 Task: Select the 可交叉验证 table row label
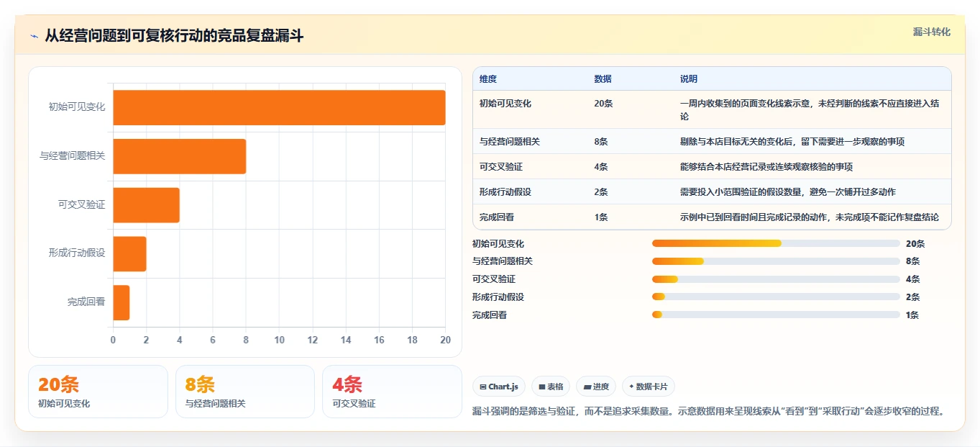coord(501,167)
